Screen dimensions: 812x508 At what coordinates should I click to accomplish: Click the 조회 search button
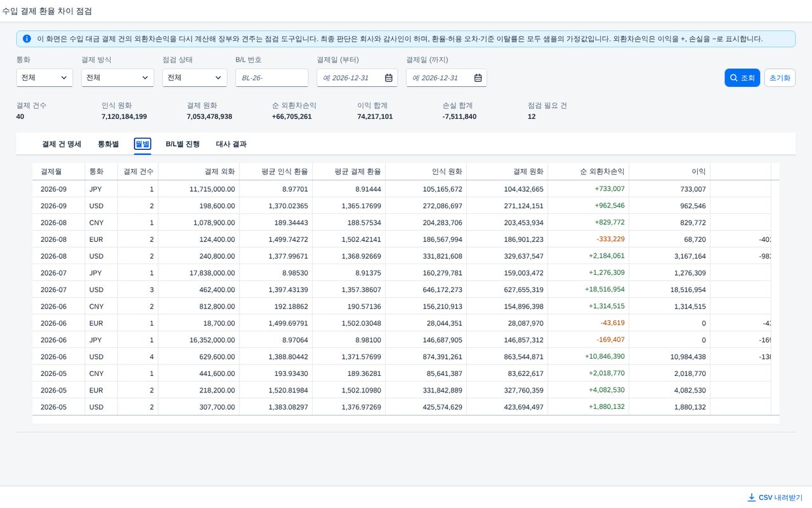tap(742, 77)
